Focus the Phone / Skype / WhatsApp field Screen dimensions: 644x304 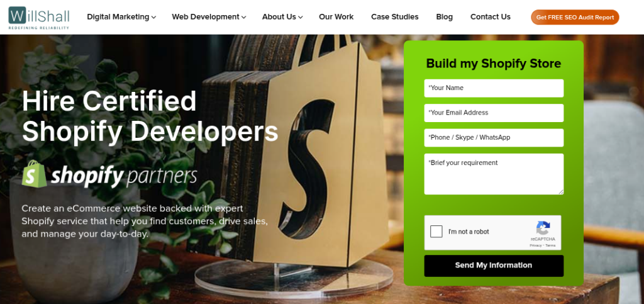tap(494, 137)
